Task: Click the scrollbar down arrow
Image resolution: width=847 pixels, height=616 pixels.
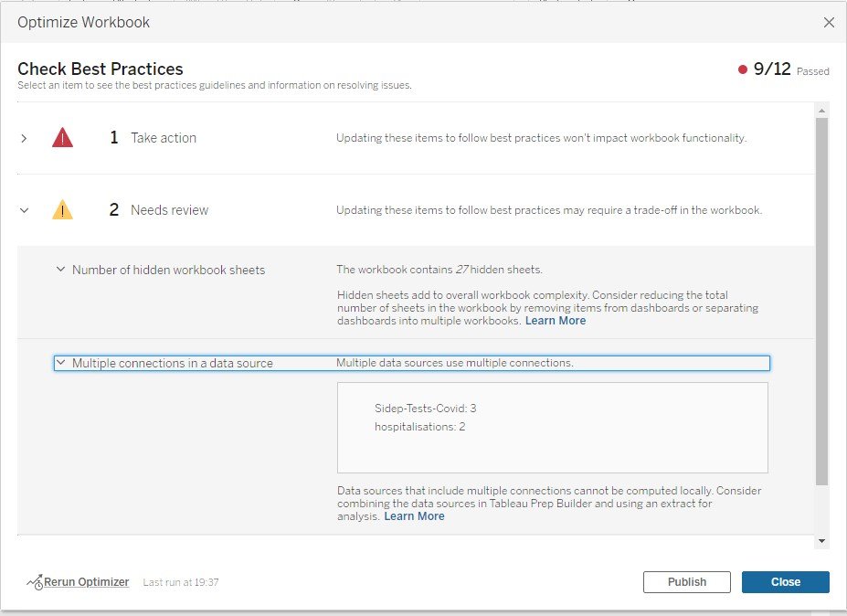Action: (821, 541)
